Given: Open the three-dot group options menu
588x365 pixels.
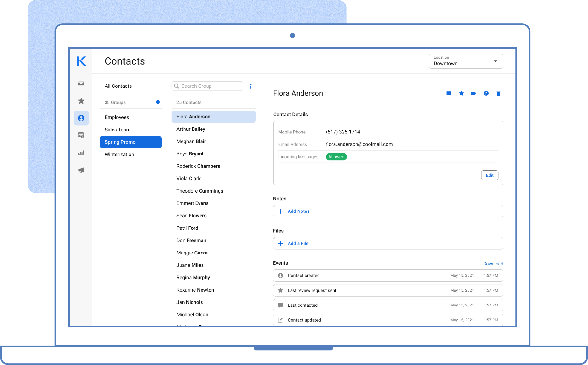Looking at the screenshot, I should pos(251,86).
